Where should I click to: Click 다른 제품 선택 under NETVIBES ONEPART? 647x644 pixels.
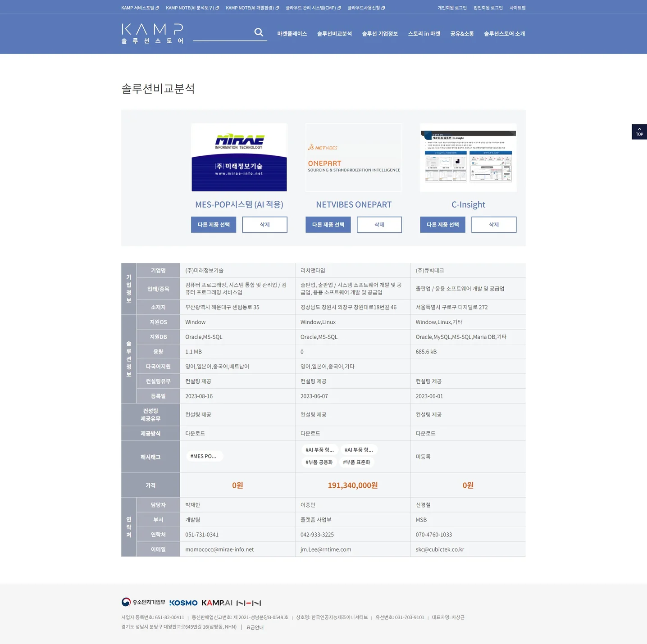coord(328,225)
